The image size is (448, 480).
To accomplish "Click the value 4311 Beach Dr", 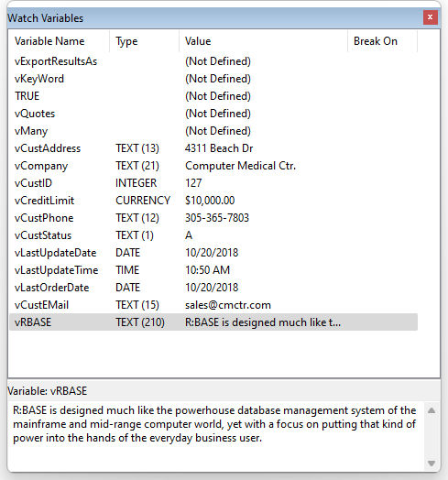I will coord(219,148).
